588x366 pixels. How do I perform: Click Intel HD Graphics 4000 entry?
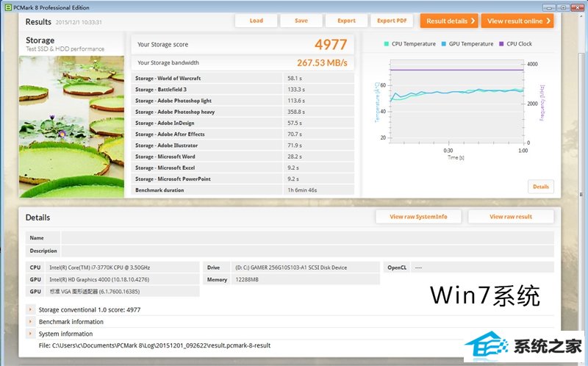click(x=99, y=279)
